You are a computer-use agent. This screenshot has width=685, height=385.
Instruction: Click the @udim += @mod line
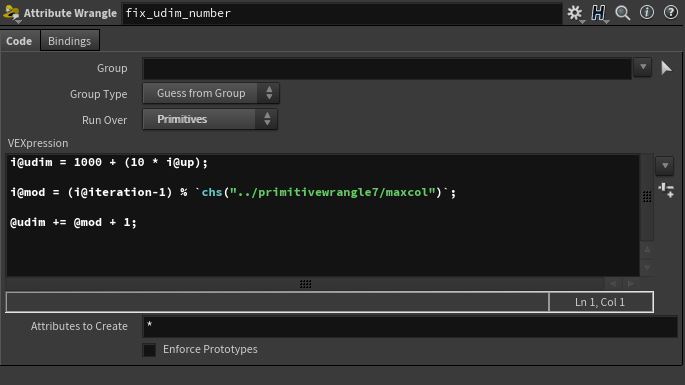73,222
